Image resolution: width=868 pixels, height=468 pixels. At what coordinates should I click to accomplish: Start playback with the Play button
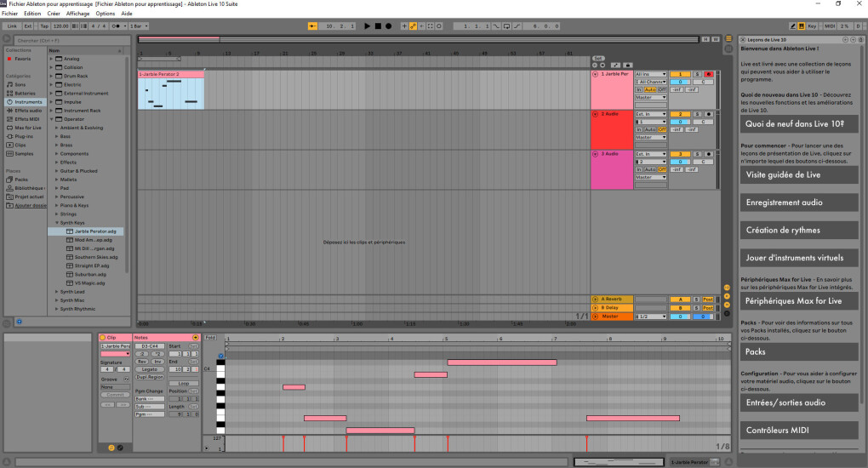coord(368,26)
